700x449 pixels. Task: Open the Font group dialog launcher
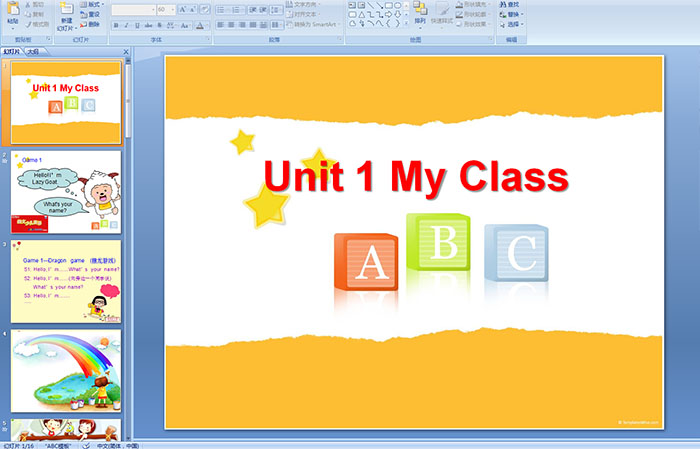click(x=208, y=40)
